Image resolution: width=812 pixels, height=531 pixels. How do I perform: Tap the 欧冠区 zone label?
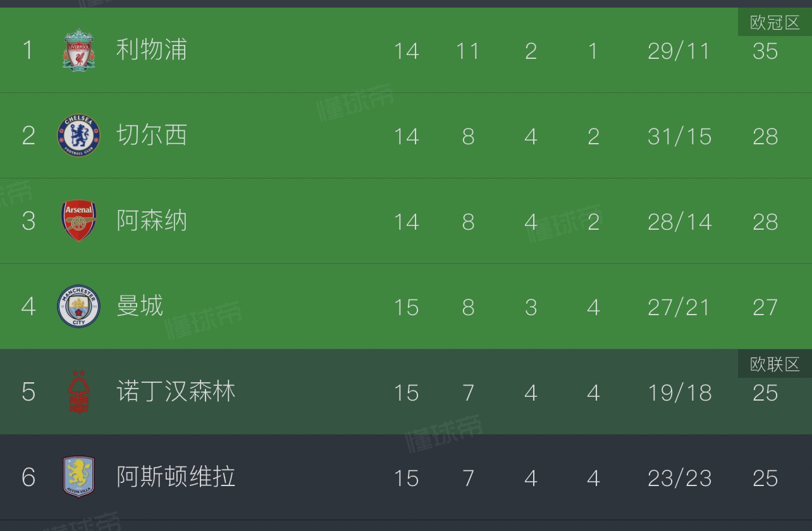point(775,23)
